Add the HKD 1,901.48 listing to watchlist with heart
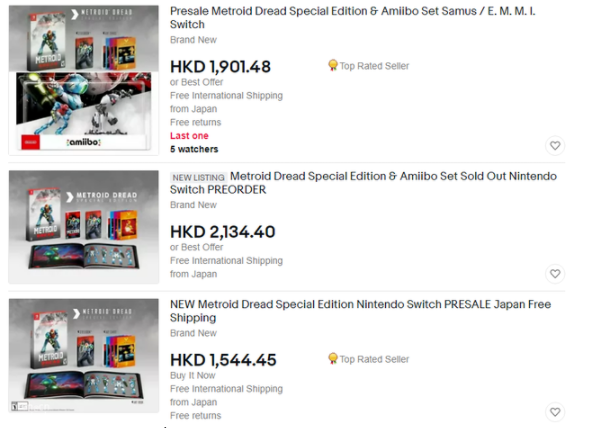The width and height of the screenshot is (591, 428). pyautogui.click(x=555, y=145)
